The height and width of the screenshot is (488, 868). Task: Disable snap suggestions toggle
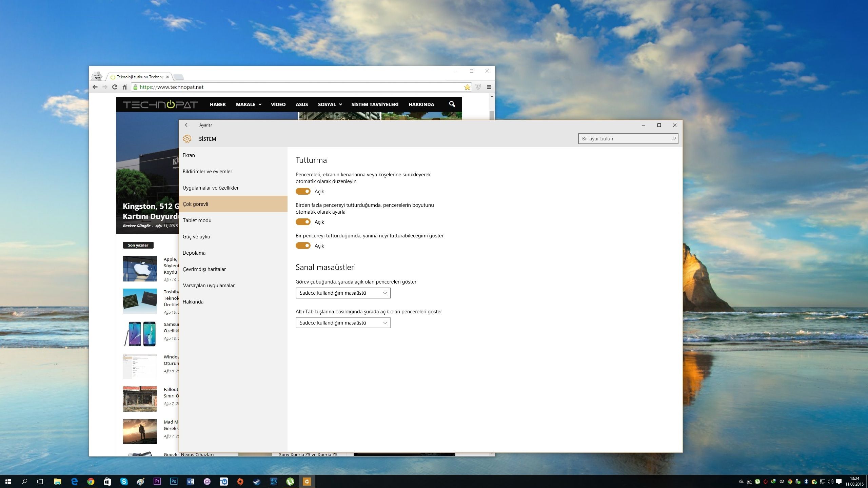(303, 246)
